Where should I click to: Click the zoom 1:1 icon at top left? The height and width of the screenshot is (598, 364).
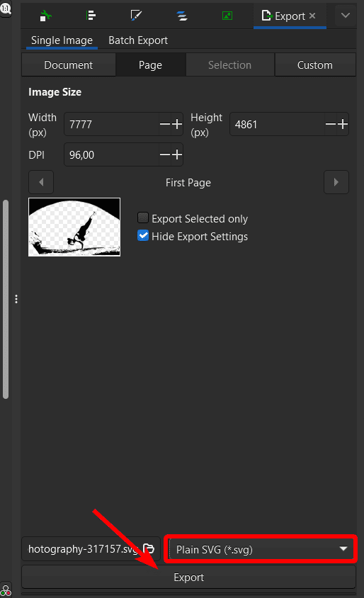coord(6,8)
